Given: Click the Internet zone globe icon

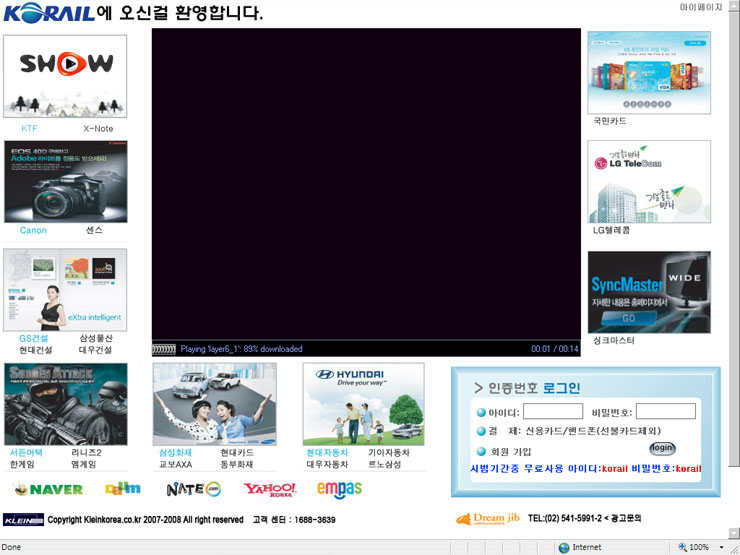Looking at the screenshot, I should pos(563,547).
